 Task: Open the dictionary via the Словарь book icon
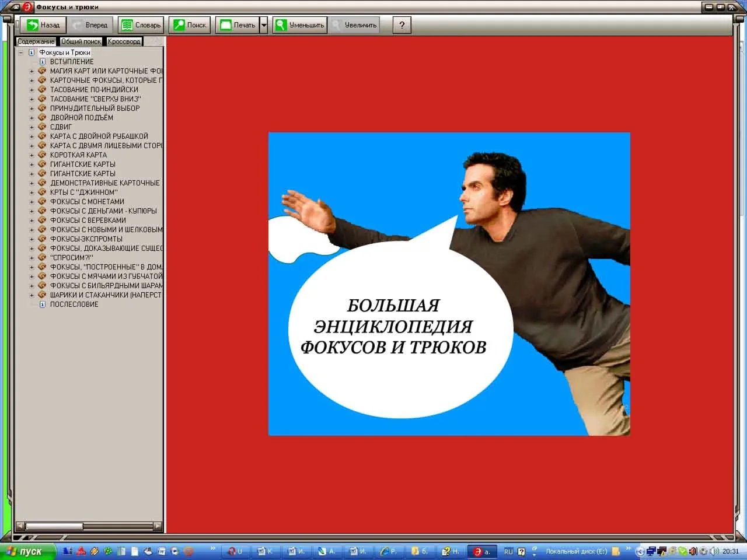127,24
